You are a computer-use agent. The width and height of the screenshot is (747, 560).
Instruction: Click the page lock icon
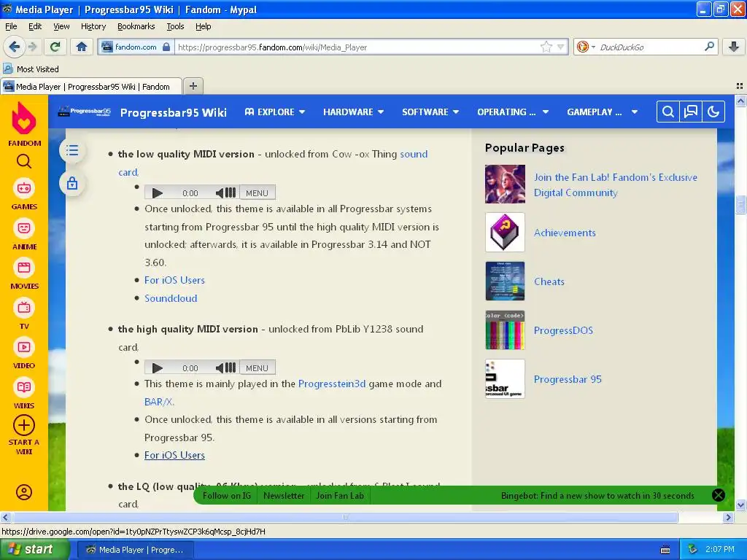coord(72,183)
